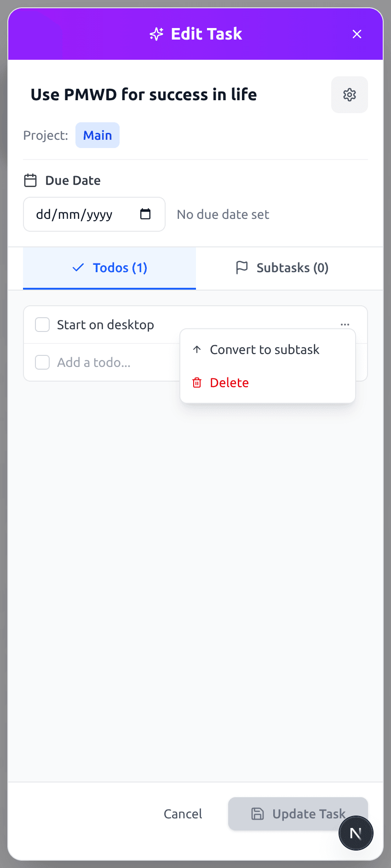Close the Edit Task dialog
Viewport: 391px width, 868px height.
click(x=357, y=34)
